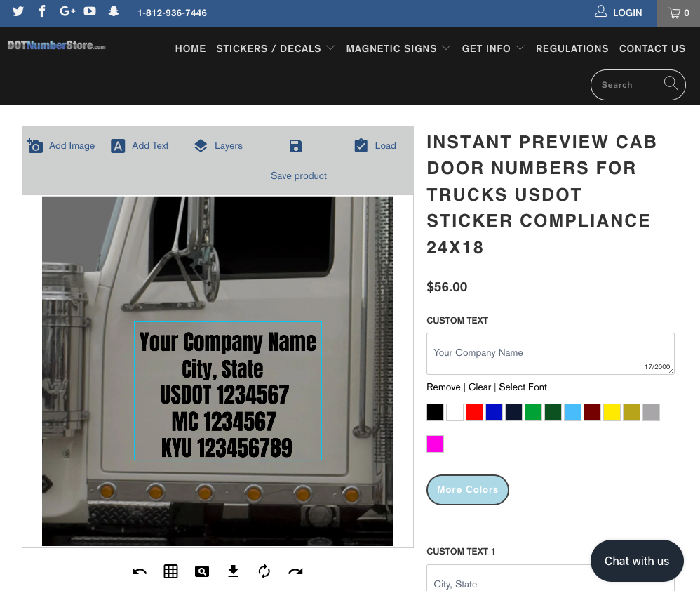
Task: Open the Layers panel
Action: pyautogui.click(x=218, y=146)
